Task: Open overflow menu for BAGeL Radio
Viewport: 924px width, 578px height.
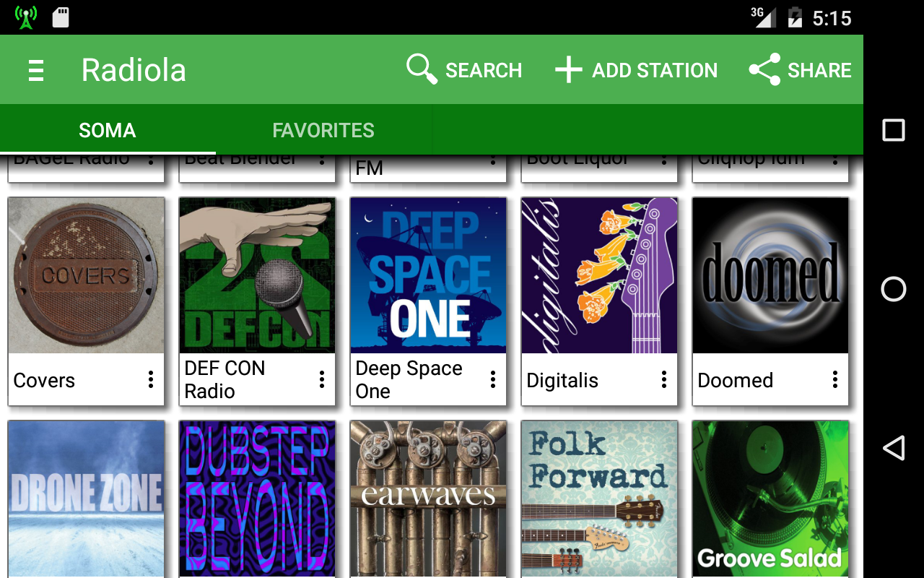Action: pos(150,160)
